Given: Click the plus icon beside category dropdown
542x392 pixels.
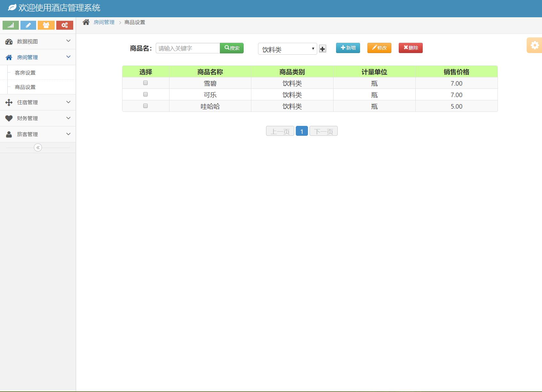Looking at the screenshot, I should coord(322,49).
